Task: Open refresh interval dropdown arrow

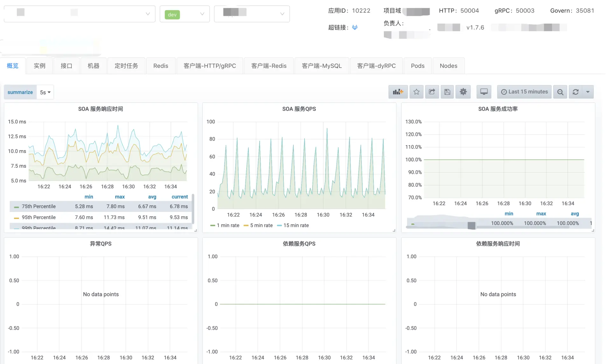Action: point(587,92)
